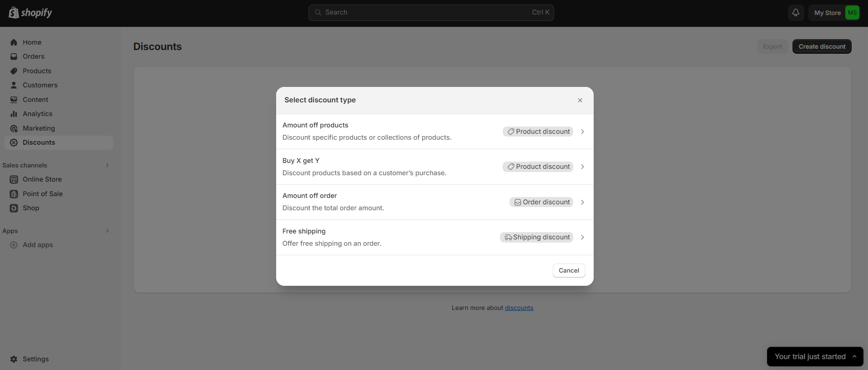
Task: Click inside the Search field
Action: point(430,12)
